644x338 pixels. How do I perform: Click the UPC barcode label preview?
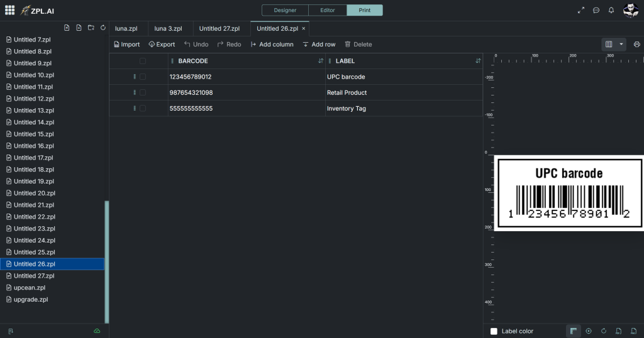(x=569, y=194)
